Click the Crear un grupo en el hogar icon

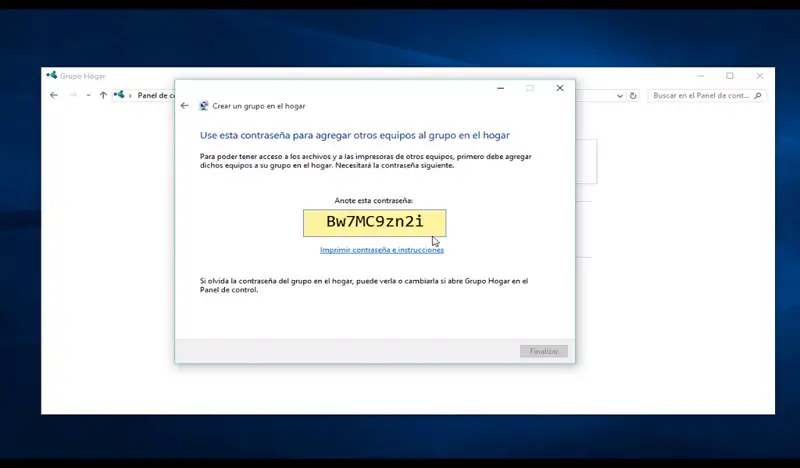coord(204,106)
